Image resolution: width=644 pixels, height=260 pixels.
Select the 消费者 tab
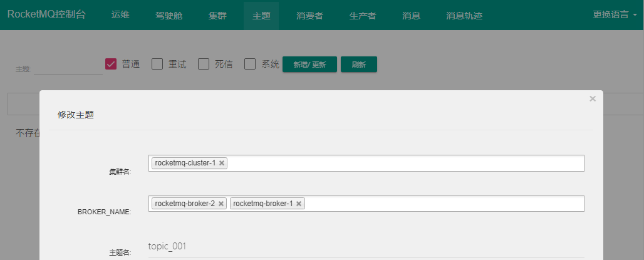coord(309,15)
